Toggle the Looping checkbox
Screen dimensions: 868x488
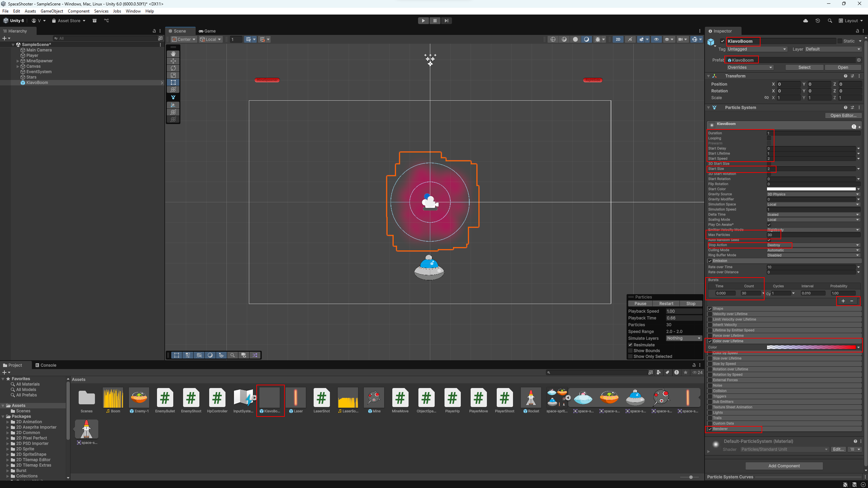pyautogui.click(x=769, y=138)
